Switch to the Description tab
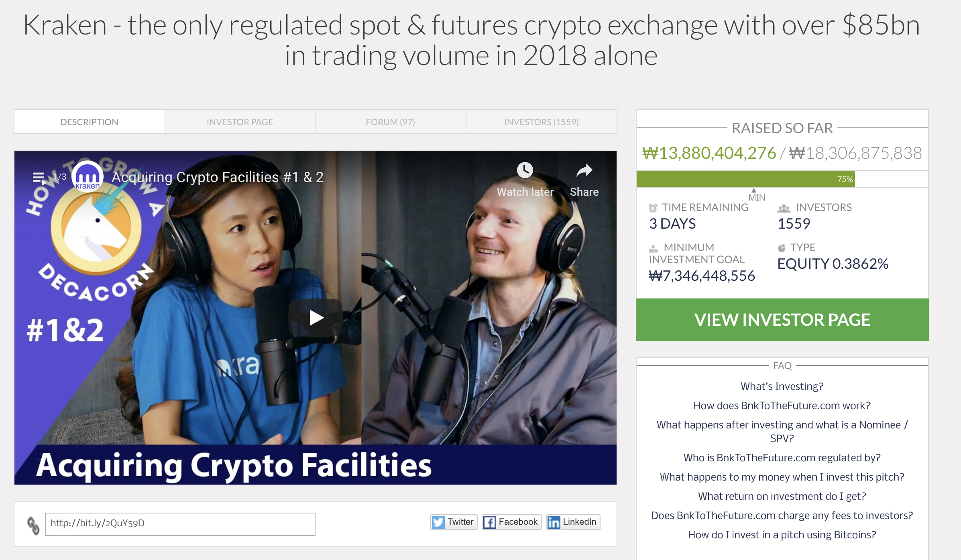 (89, 122)
